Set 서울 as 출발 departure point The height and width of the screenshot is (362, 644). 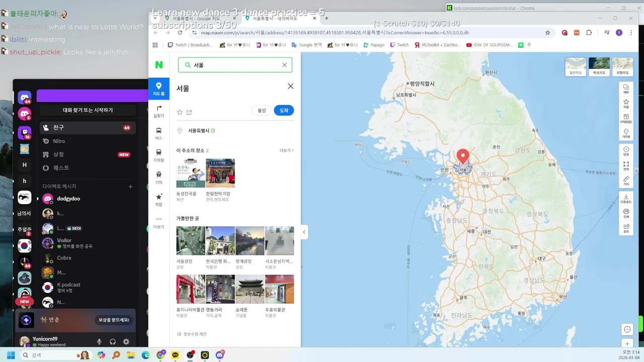[262, 111]
